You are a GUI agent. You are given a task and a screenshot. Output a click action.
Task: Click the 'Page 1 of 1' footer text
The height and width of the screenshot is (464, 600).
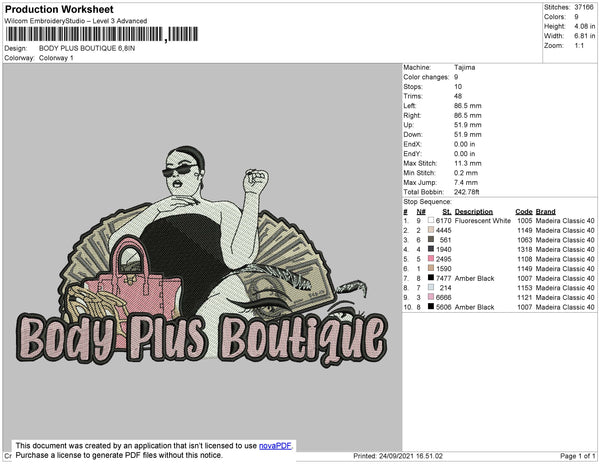coord(578,456)
